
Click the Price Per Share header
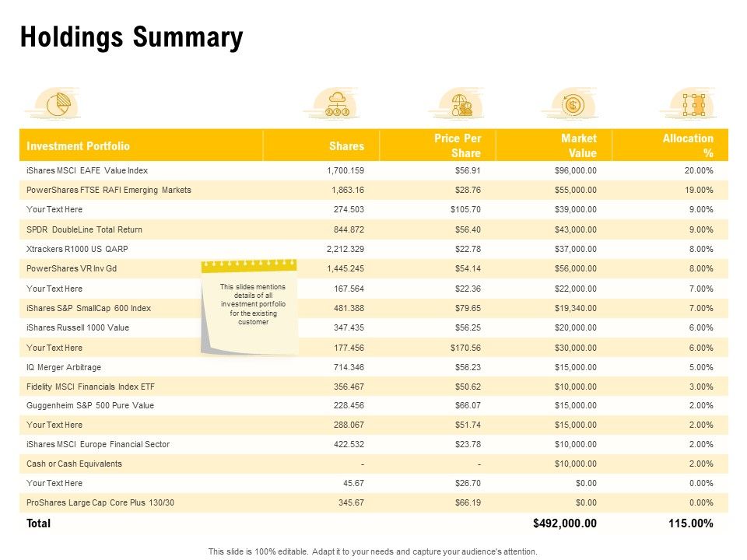pyautogui.click(x=458, y=145)
